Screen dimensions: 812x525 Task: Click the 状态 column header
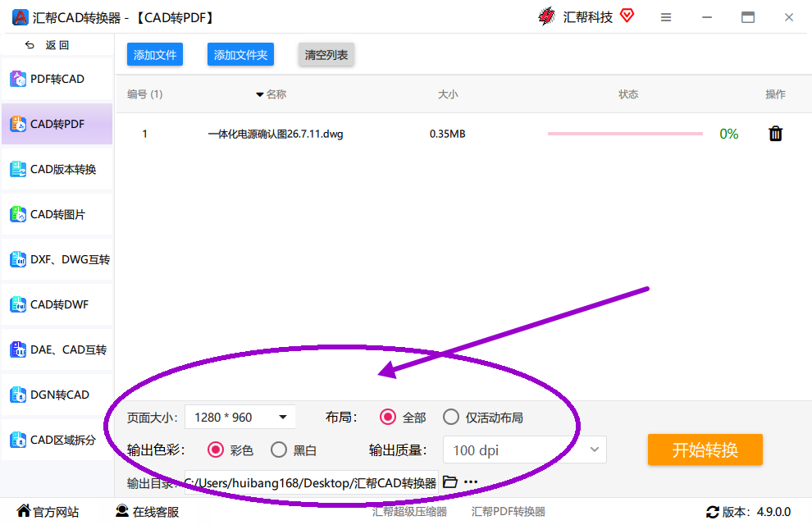coord(628,94)
